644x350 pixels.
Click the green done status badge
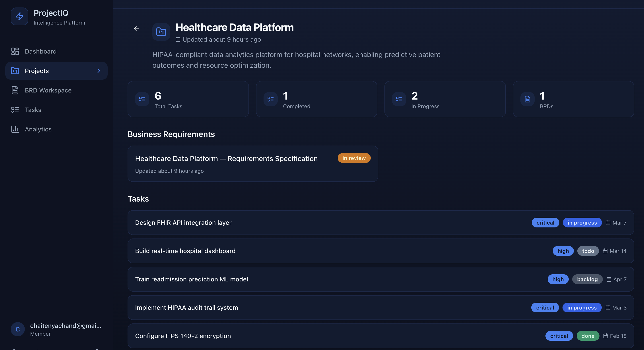[588, 336]
